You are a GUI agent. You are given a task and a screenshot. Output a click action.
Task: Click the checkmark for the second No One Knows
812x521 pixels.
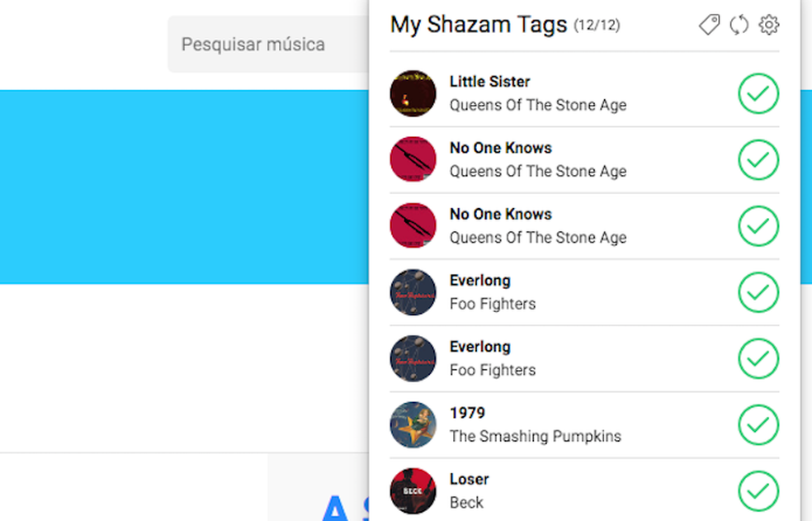coord(758,226)
